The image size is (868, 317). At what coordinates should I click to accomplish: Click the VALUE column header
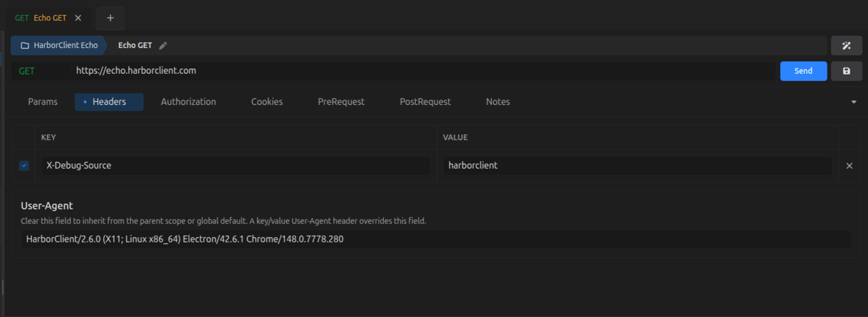455,138
